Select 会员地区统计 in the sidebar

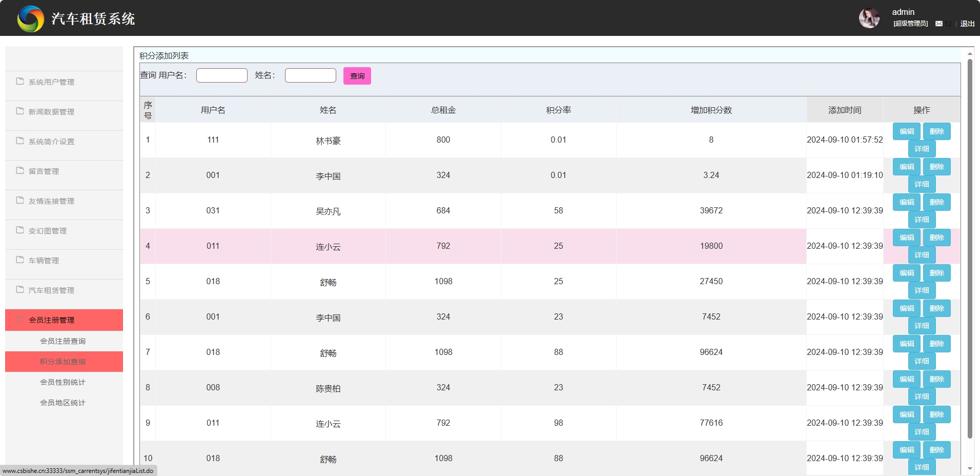tap(63, 403)
